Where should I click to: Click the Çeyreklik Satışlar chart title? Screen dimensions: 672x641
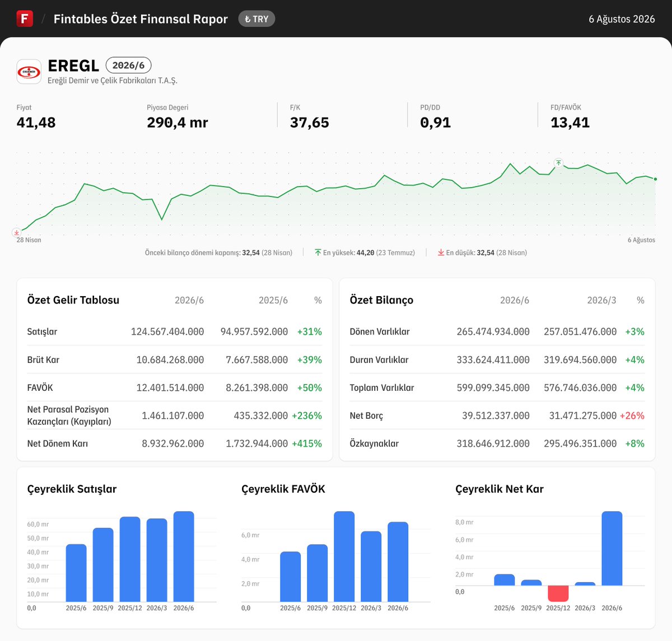72,489
